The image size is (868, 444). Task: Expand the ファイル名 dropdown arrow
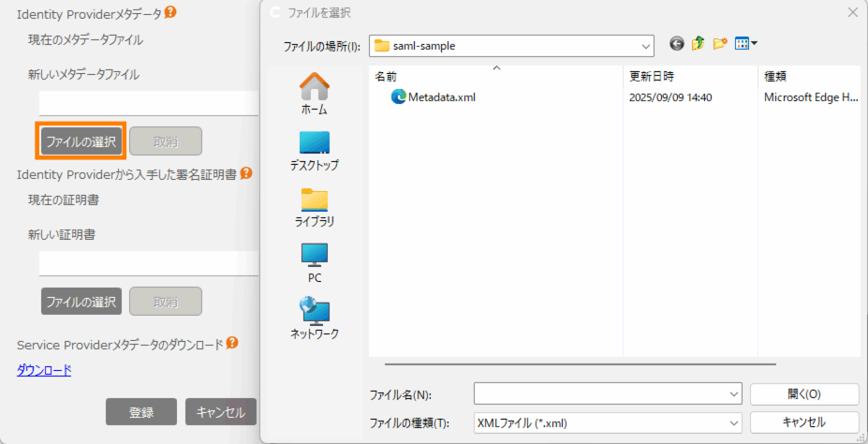point(733,394)
